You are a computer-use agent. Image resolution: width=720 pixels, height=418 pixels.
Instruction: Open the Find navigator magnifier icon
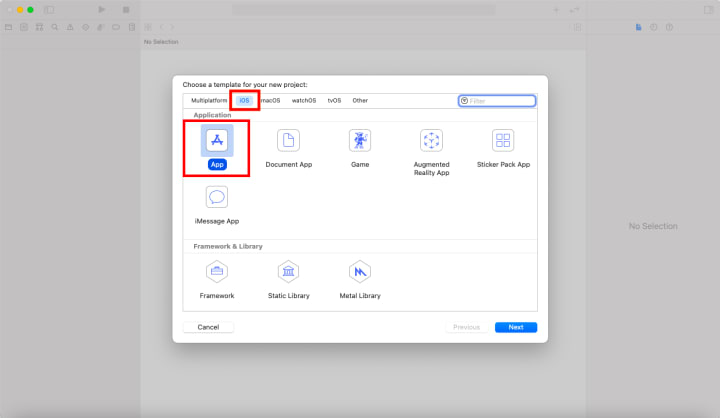[x=55, y=27]
